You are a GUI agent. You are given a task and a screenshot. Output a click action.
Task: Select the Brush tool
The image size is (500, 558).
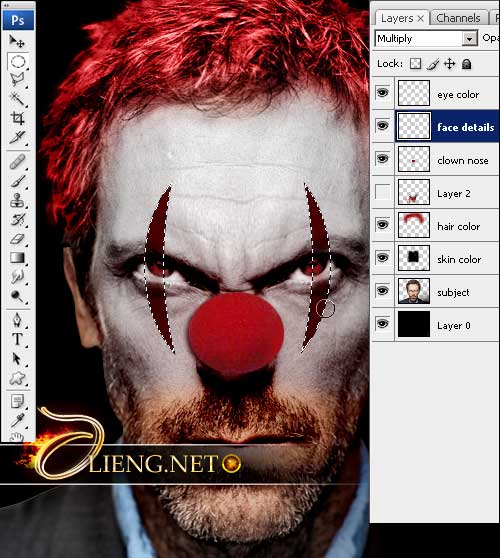pyautogui.click(x=17, y=181)
